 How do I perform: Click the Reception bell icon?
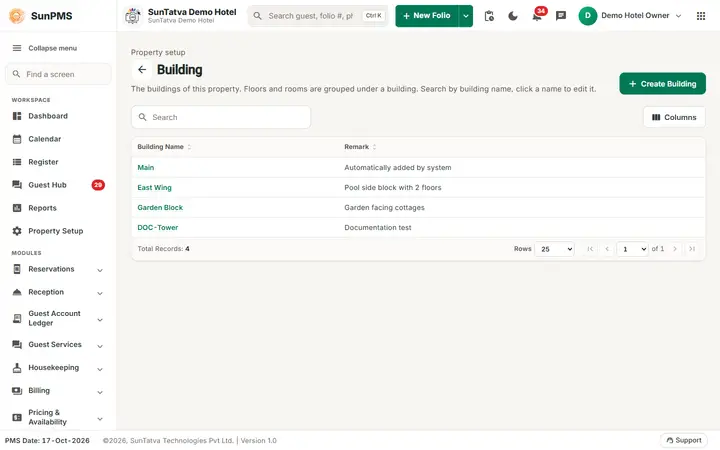[x=17, y=292]
